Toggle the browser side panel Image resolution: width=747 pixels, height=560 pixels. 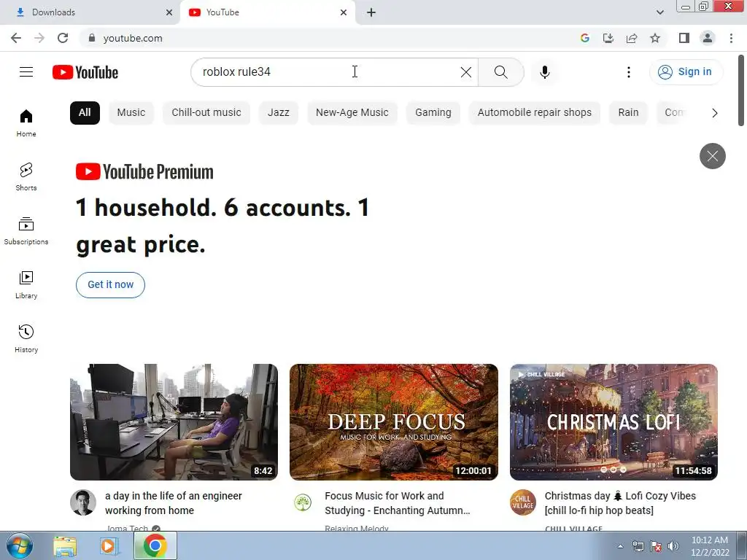coord(684,38)
